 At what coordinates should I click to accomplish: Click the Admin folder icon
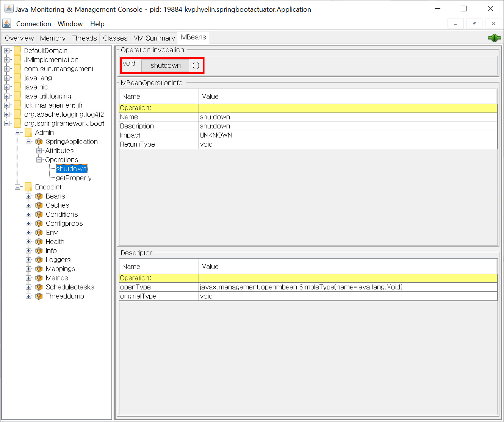point(28,132)
